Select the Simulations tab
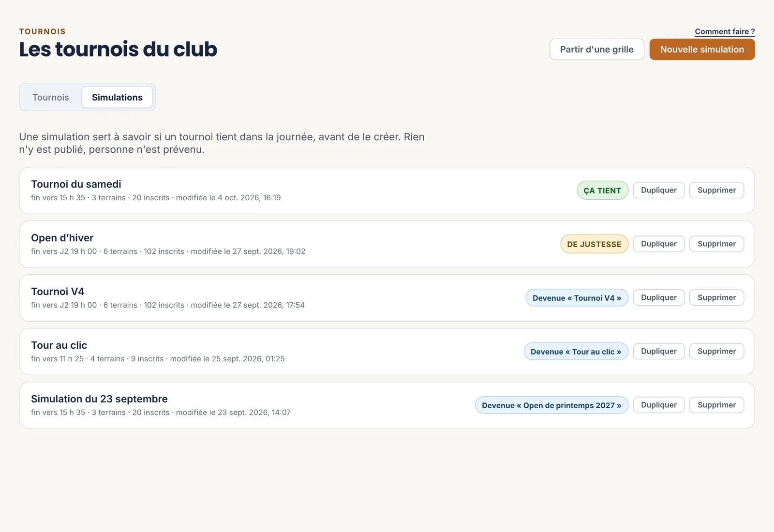This screenshot has height=532, width=774. tap(117, 97)
